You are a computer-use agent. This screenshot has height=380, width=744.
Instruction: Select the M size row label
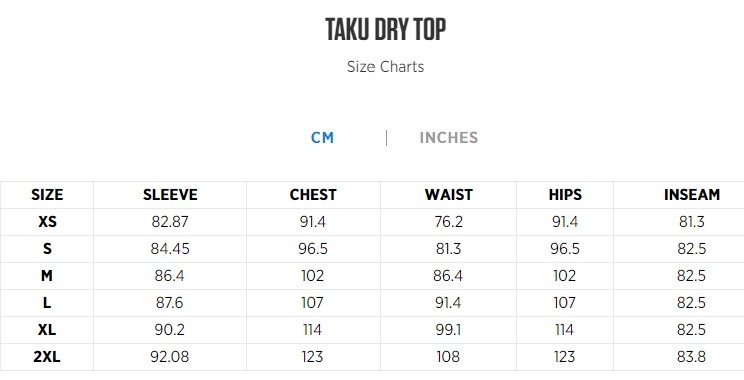[x=47, y=276]
